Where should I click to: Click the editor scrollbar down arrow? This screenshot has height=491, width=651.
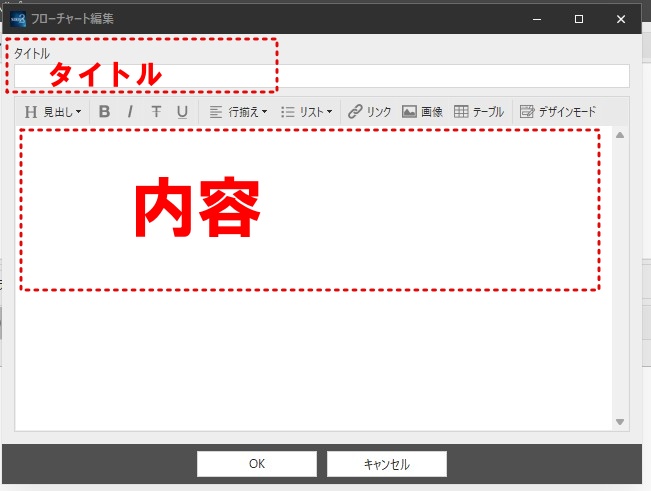tap(620, 422)
